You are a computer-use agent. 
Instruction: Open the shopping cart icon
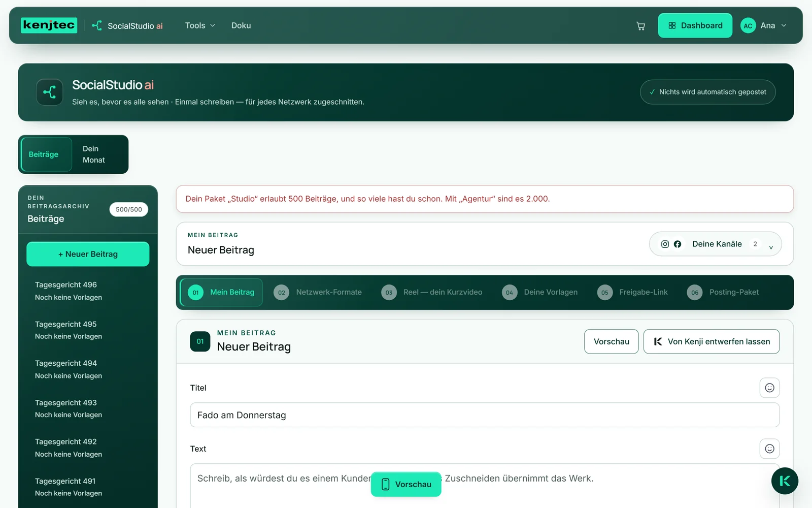click(640, 26)
